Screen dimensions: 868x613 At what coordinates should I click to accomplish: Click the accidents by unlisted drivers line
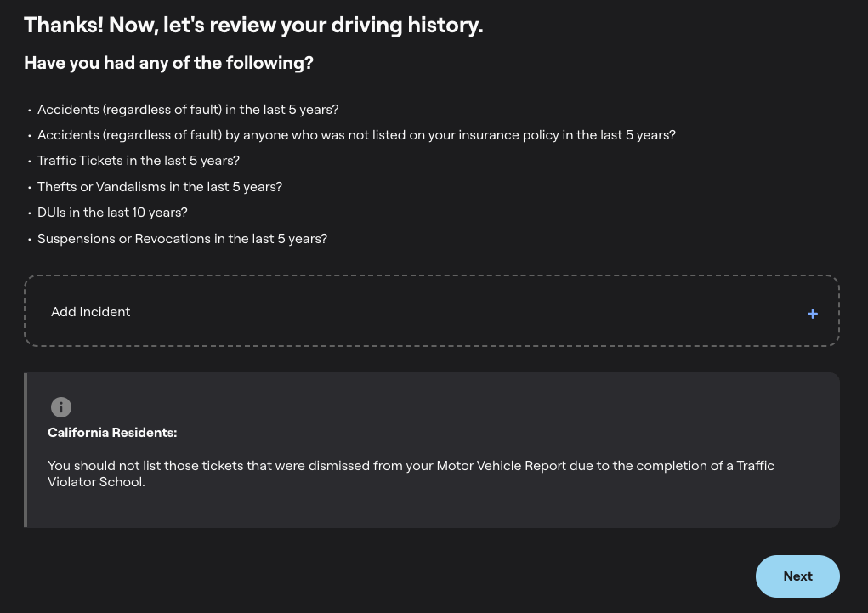coord(356,135)
